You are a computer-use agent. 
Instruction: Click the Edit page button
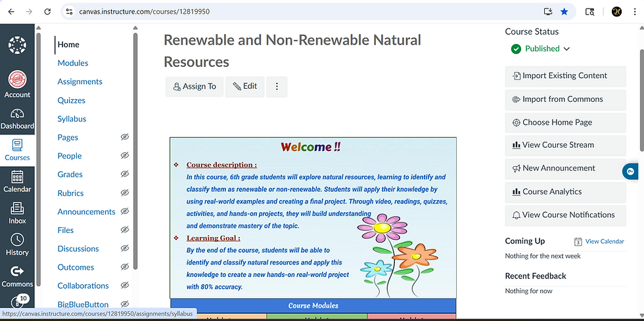pyautogui.click(x=244, y=87)
